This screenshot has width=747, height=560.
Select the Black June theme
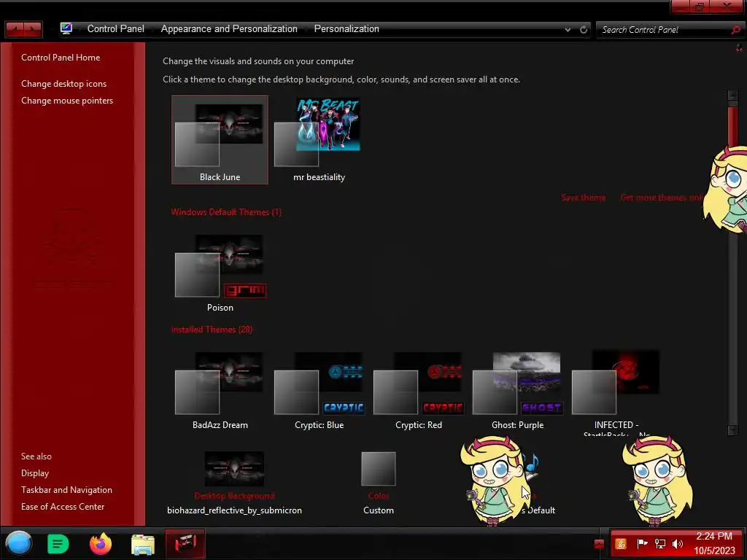(x=220, y=139)
